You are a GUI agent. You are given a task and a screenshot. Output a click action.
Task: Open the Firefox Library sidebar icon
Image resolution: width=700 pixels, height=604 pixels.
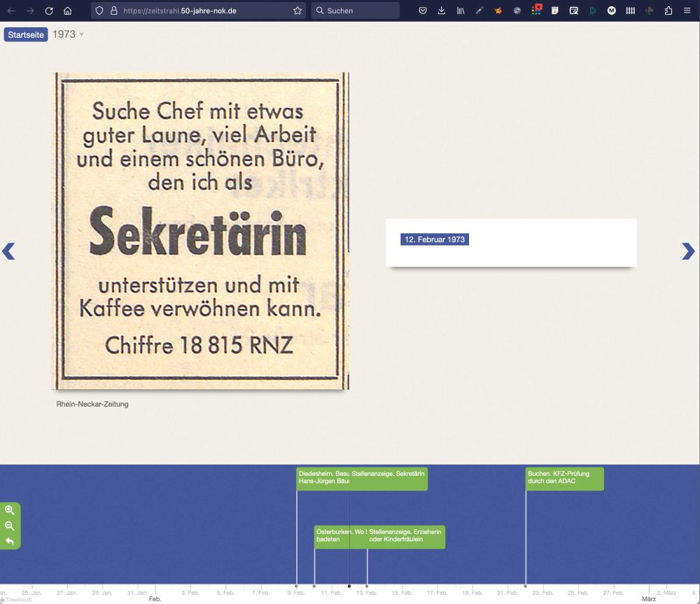461,10
